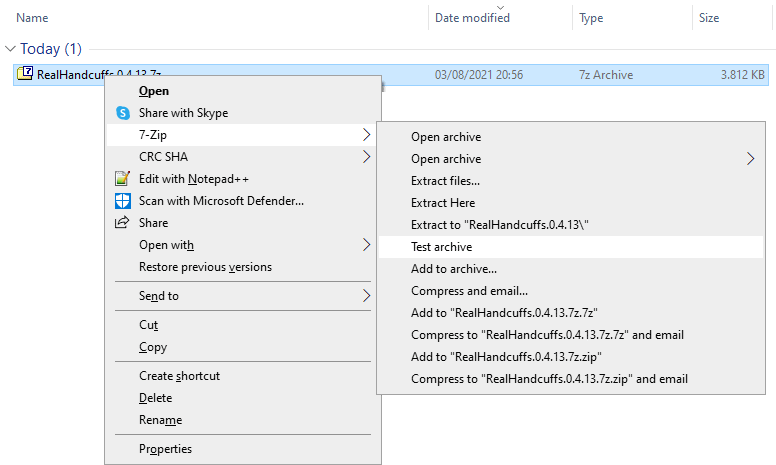Choose Rename from context menu

243,420
